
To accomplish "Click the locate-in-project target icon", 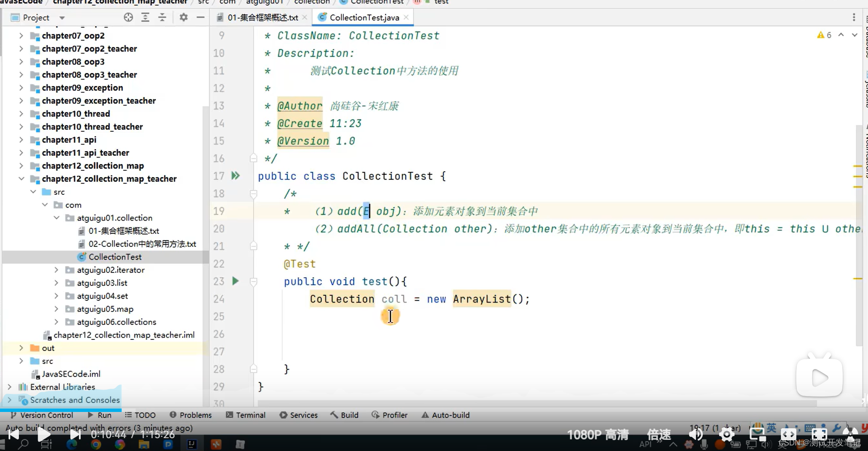I will coord(128,18).
